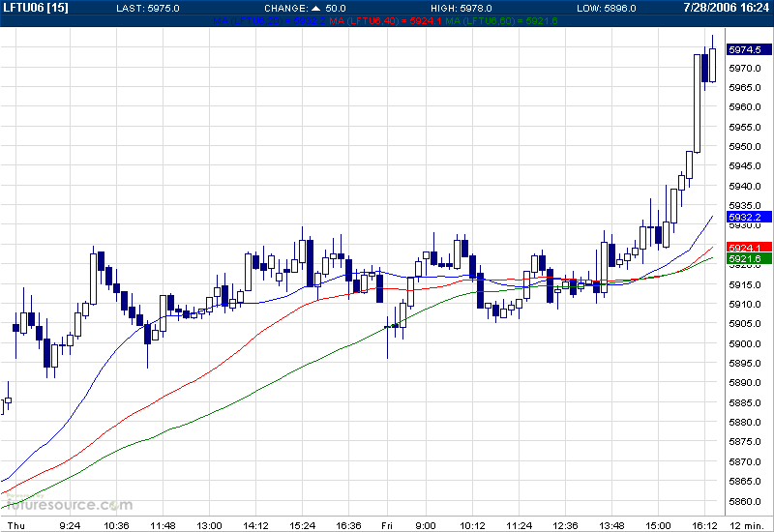Screen dimensions: 774x532
Task: Click the CHANGE value 50.0
Action: point(336,9)
